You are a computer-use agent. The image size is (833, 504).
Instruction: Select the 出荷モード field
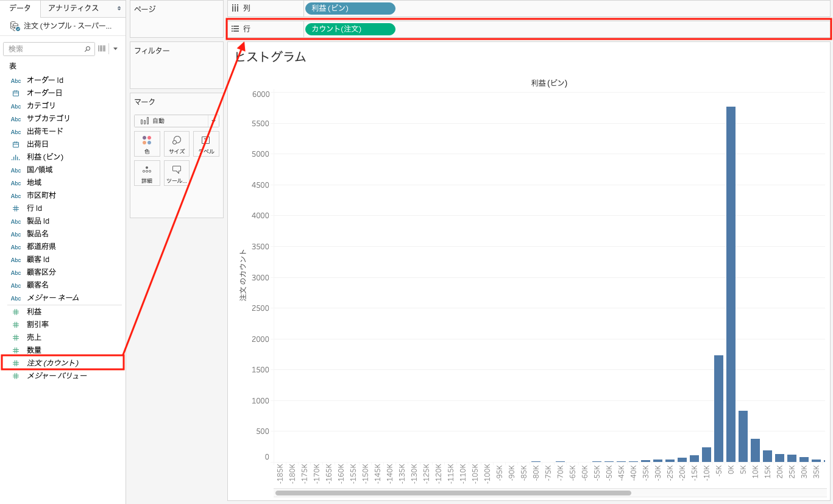(x=45, y=131)
